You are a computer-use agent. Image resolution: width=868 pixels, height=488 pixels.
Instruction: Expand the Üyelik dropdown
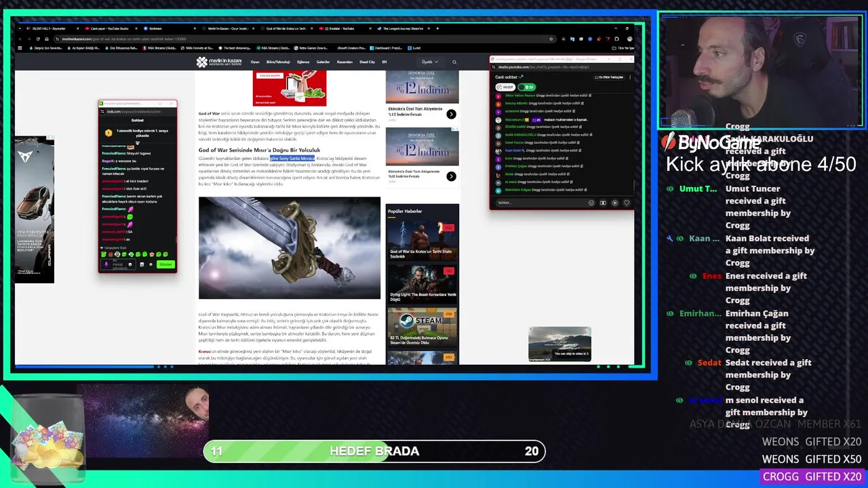tap(431, 62)
